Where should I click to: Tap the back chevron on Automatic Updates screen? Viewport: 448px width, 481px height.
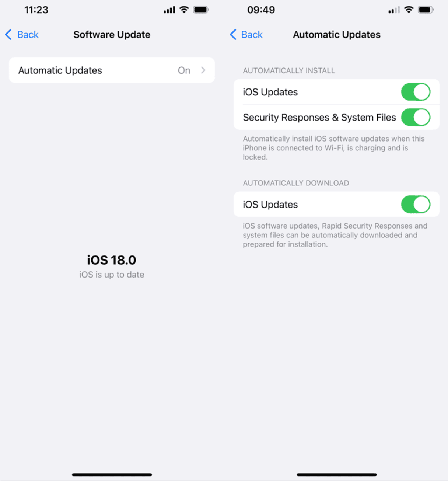click(233, 35)
